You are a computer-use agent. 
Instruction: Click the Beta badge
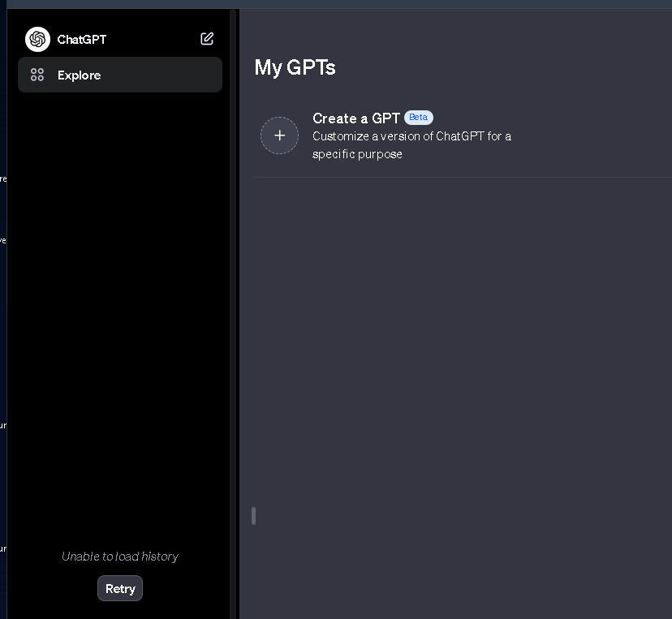(419, 118)
